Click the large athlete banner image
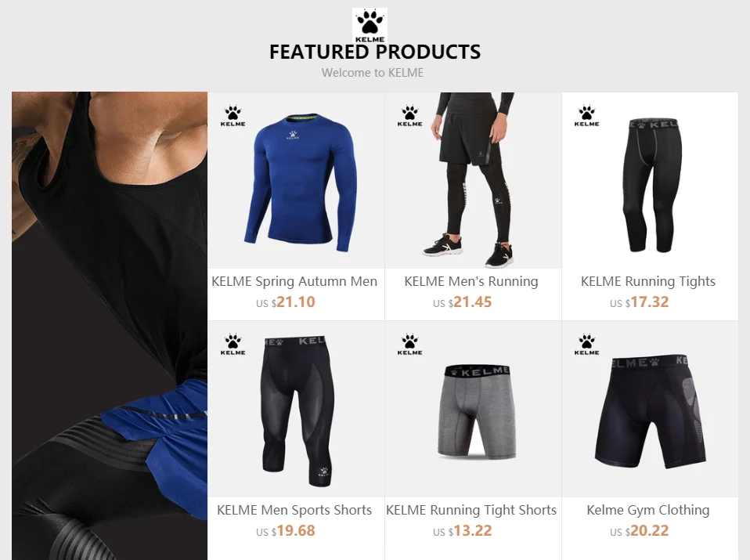Screen dimensions: 750x560 click(110, 326)
